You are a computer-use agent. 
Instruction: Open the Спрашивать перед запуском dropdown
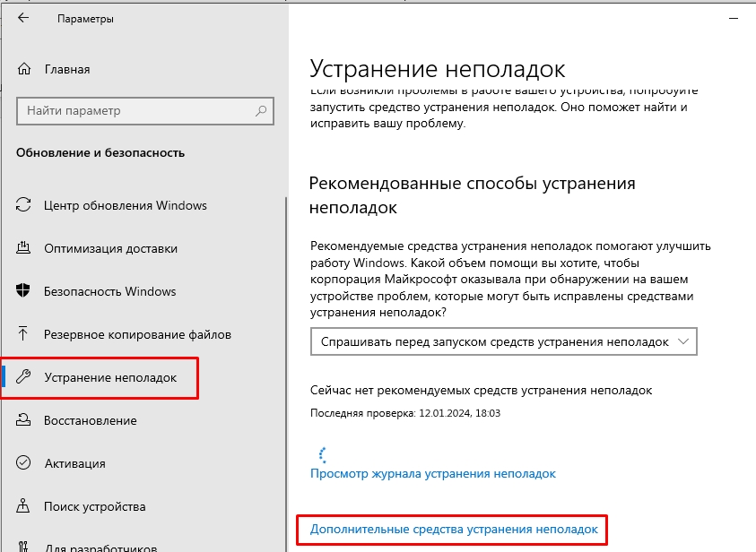(x=491, y=342)
